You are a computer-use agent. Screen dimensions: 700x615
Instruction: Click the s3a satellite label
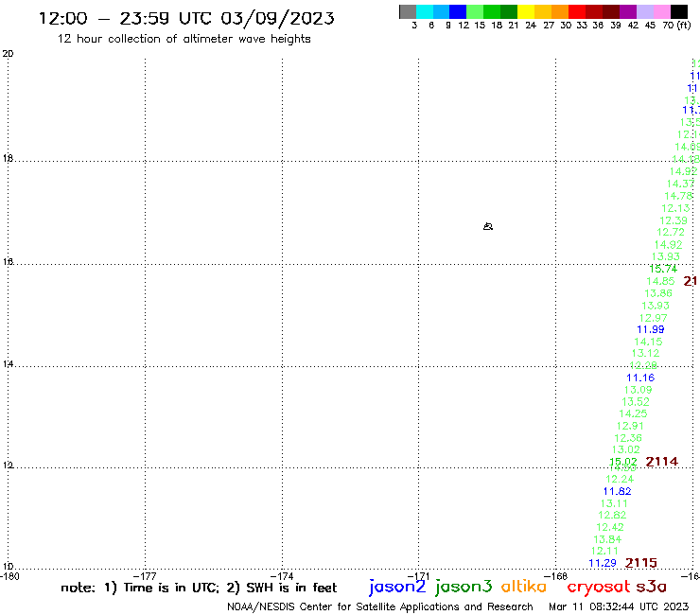(x=652, y=587)
